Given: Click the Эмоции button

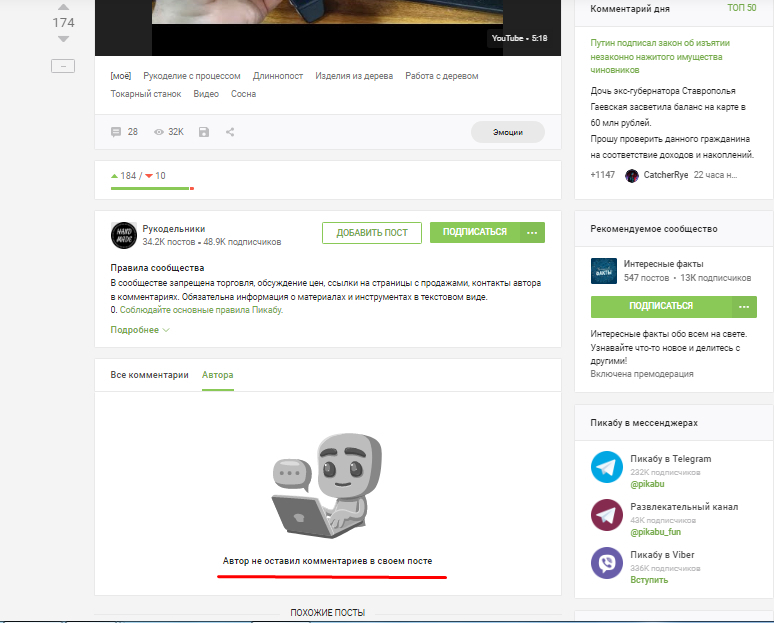Looking at the screenshot, I should (508, 132).
